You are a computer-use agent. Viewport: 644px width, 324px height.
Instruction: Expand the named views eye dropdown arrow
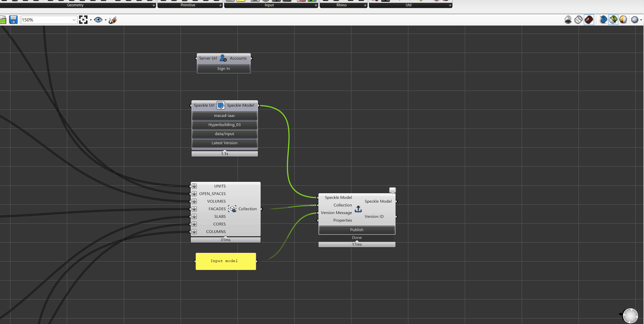coord(106,20)
